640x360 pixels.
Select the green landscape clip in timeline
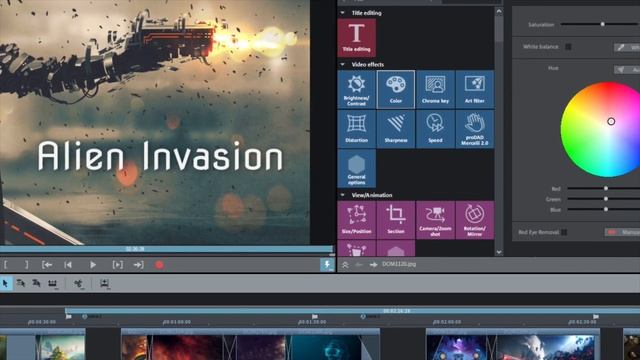[61, 347]
